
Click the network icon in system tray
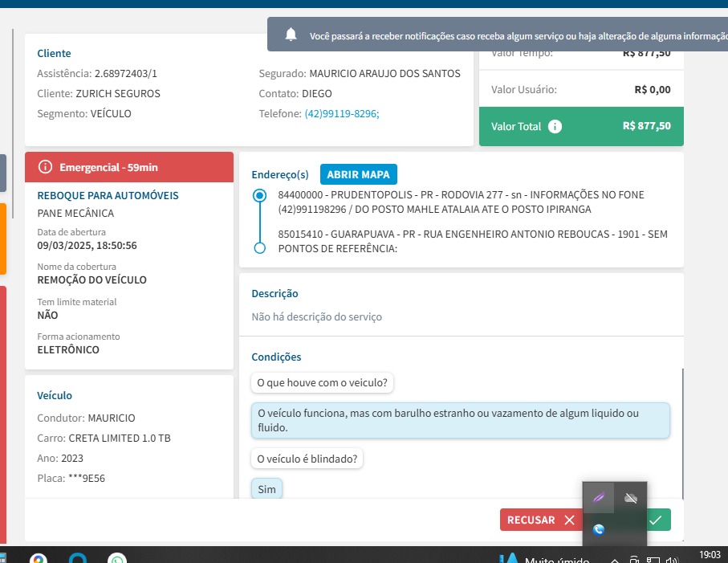pyautogui.click(x=653, y=560)
